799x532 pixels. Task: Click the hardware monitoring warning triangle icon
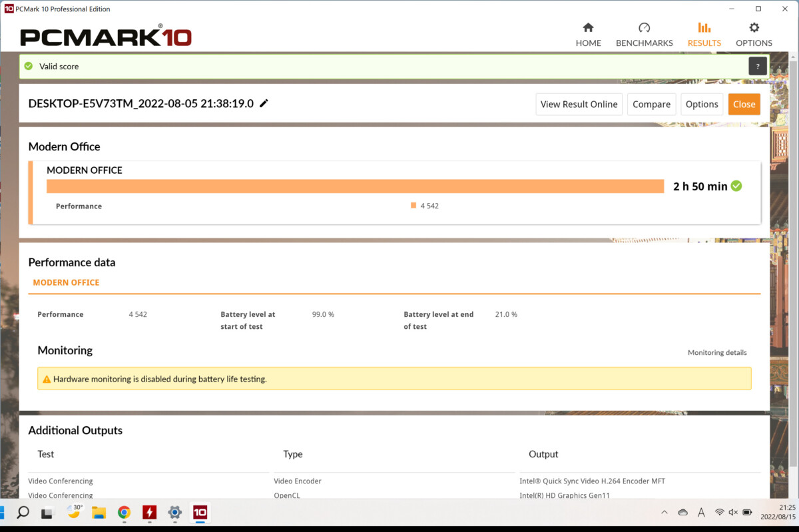coord(47,379)
